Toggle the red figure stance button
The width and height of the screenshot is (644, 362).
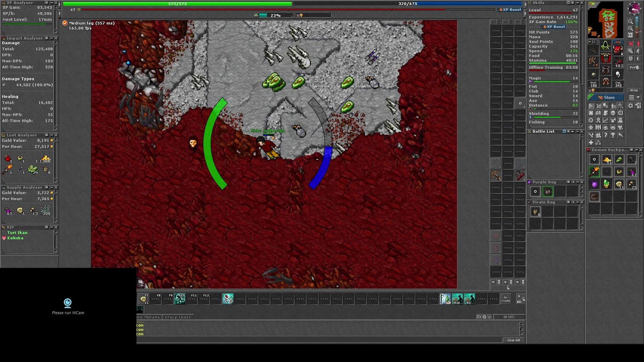638,43
